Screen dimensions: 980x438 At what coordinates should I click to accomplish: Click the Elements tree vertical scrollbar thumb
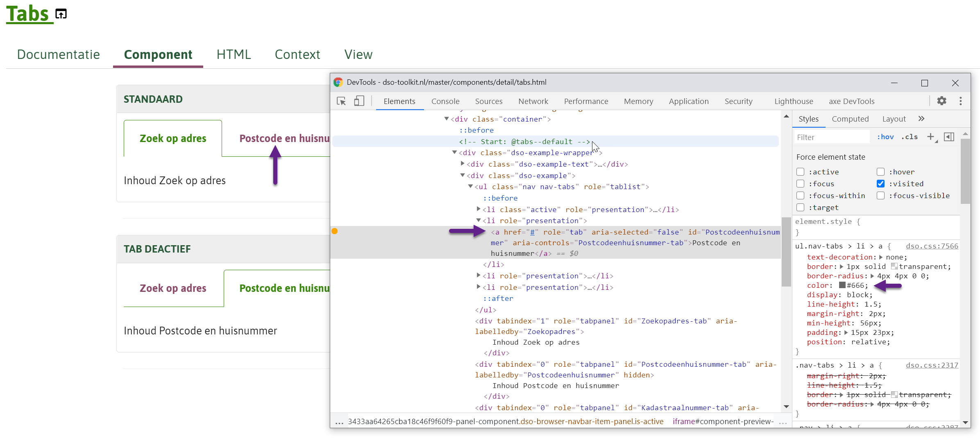point(786,252)
